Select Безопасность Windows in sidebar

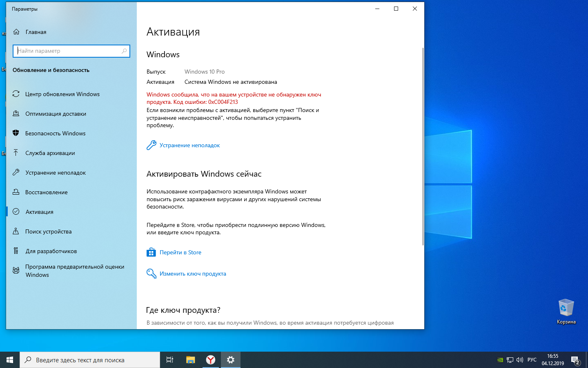point(56,133)
